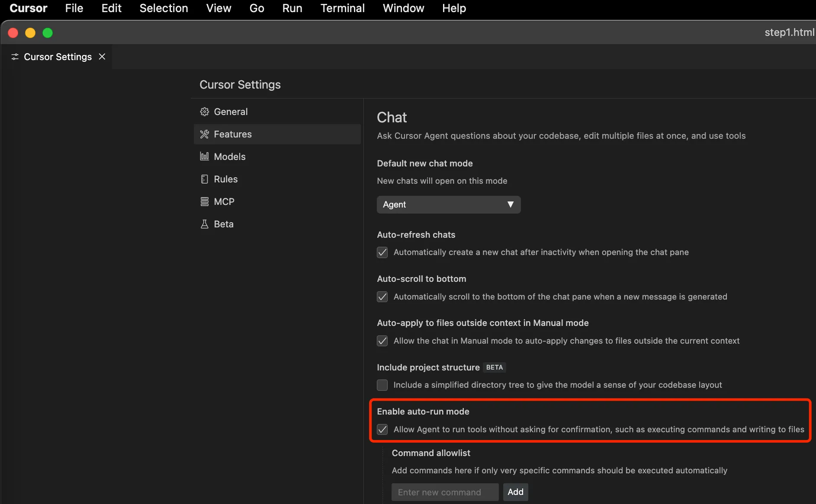Click 'New chats will open on this mode' text
The width and height of the screenshot is (816, 504).
(442, 181)
